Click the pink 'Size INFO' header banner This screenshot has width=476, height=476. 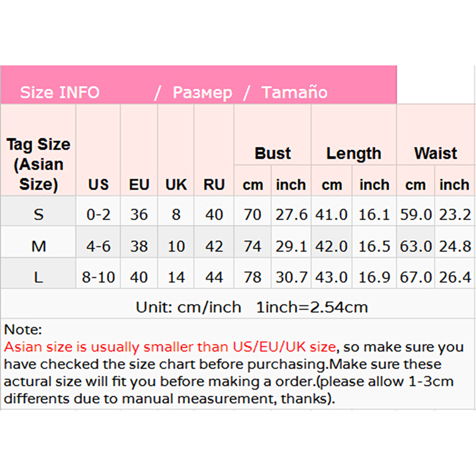tap(198, 84)
